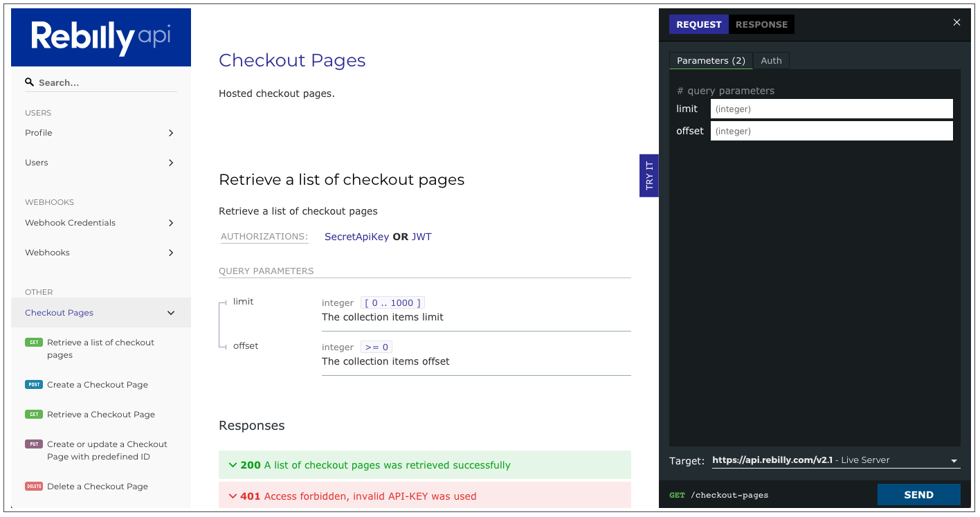980x517 pixels.
Task: Close the Try It request panel
Action: (956, 23)
